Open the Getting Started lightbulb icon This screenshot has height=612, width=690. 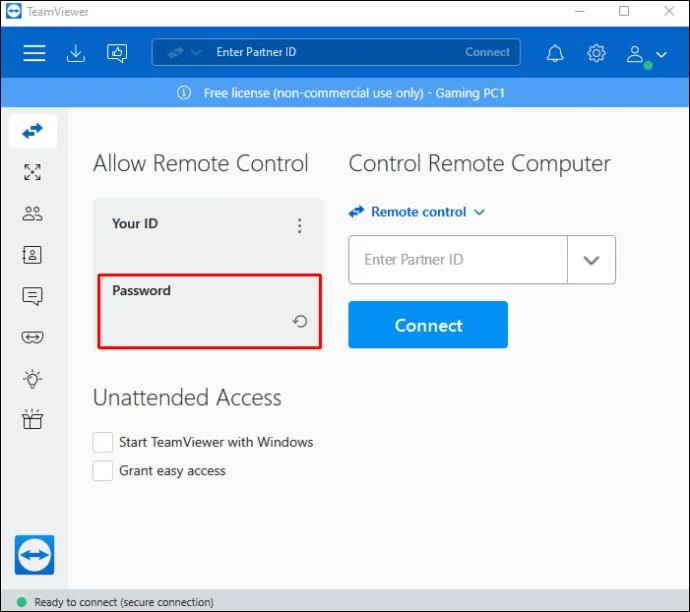(33, 379)
